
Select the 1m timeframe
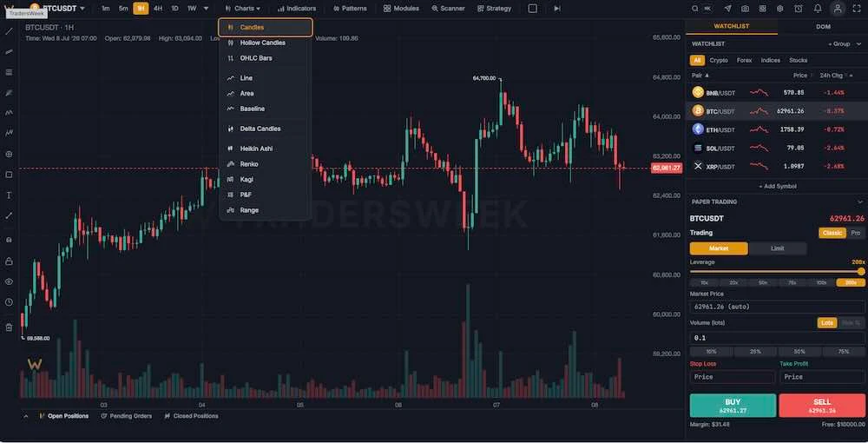pyautogui.click(x=106, y=9)
